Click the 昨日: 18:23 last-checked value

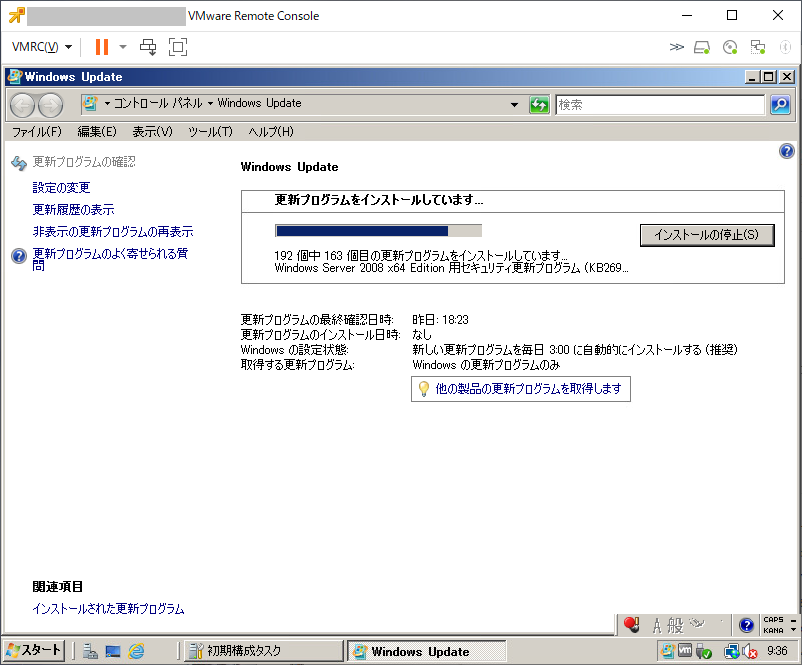click(x=440, y=320)
